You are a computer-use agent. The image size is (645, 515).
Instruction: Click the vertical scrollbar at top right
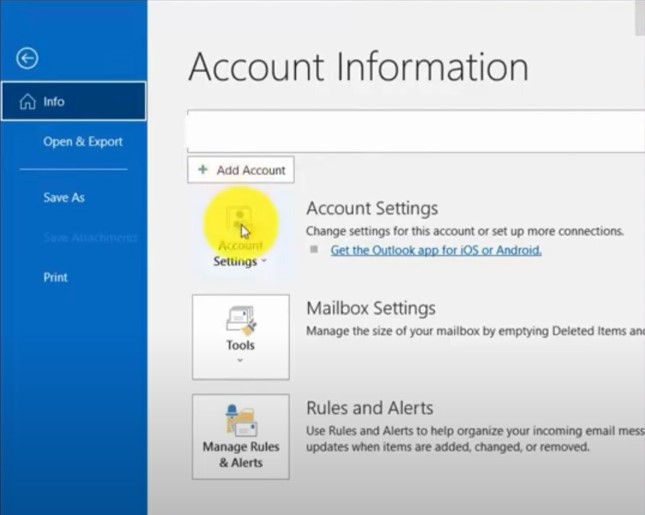point(640,19)
